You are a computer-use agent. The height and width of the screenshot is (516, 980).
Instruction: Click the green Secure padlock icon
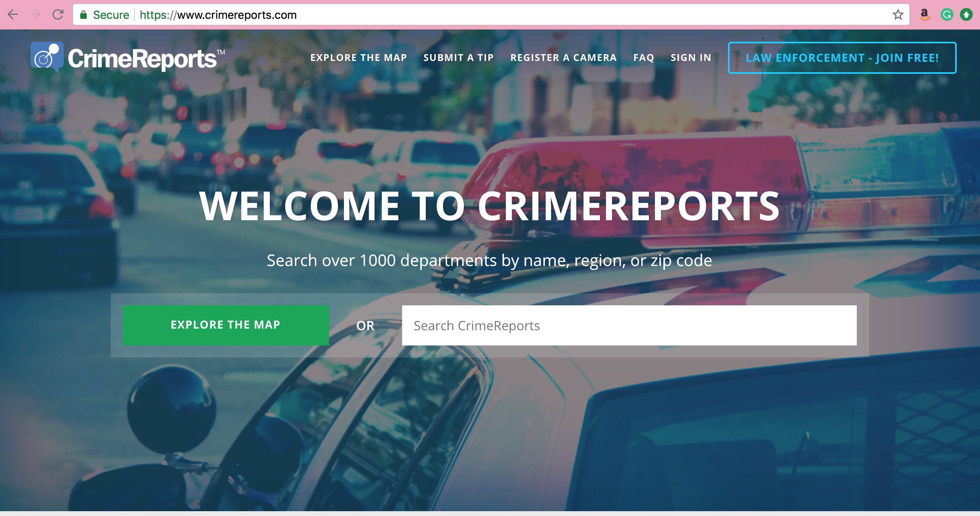pyautogui.click(x=83, y=15)
